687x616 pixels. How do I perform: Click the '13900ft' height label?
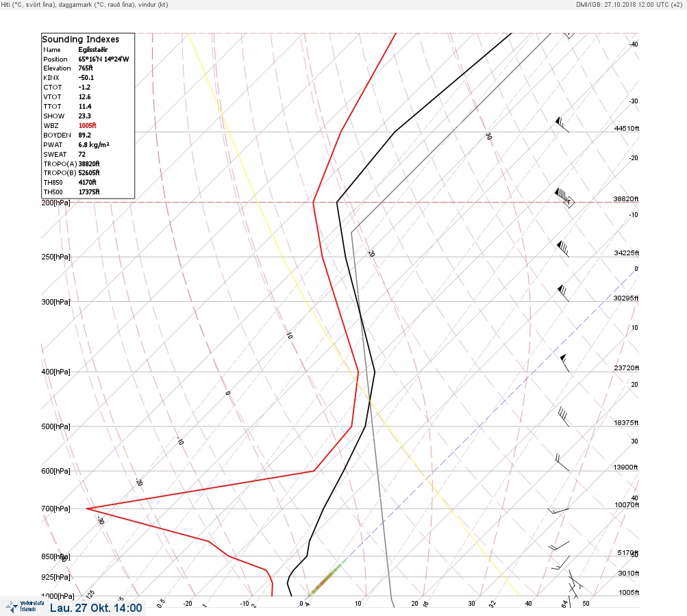click(625, 467)
